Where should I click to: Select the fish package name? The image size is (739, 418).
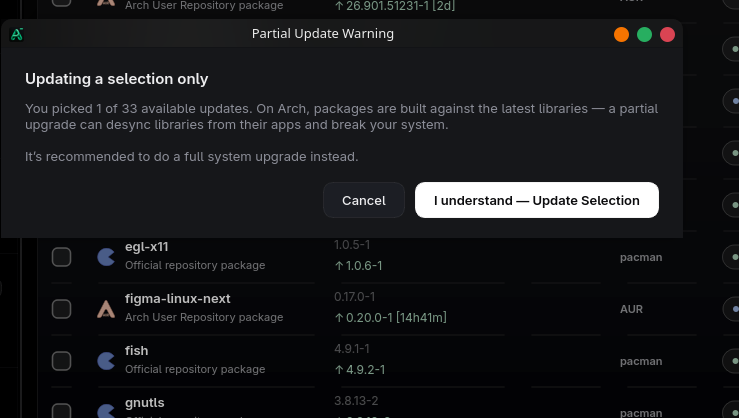click(136, 351)
